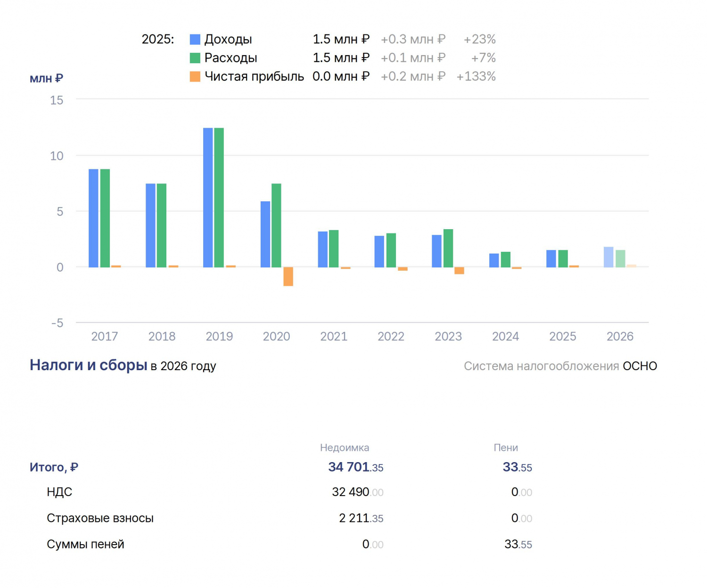This screenshot has height=588, width=707.
Task: Click the Итого penalty total 33.55
Action: click(517, 467)
